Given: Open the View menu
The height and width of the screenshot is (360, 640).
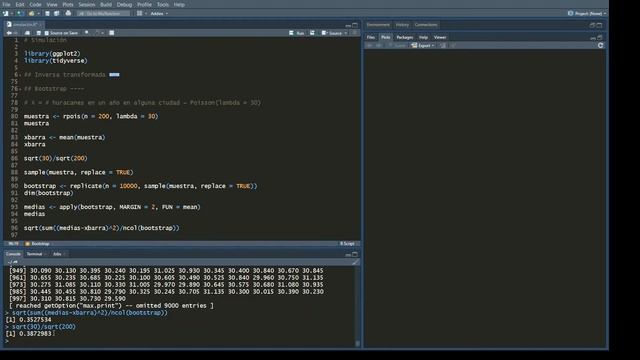Looking at the screenshot, I should pyautogui.click(x=52, y=4).
